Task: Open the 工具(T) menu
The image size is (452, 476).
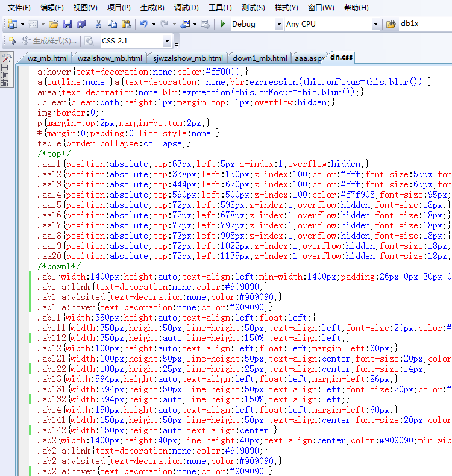Action: coord(220,8)
